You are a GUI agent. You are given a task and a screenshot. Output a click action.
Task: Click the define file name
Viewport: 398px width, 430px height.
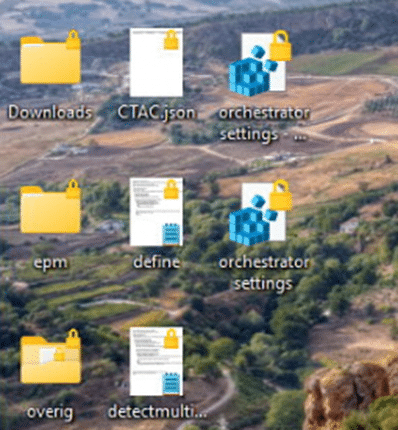point(156,262)
